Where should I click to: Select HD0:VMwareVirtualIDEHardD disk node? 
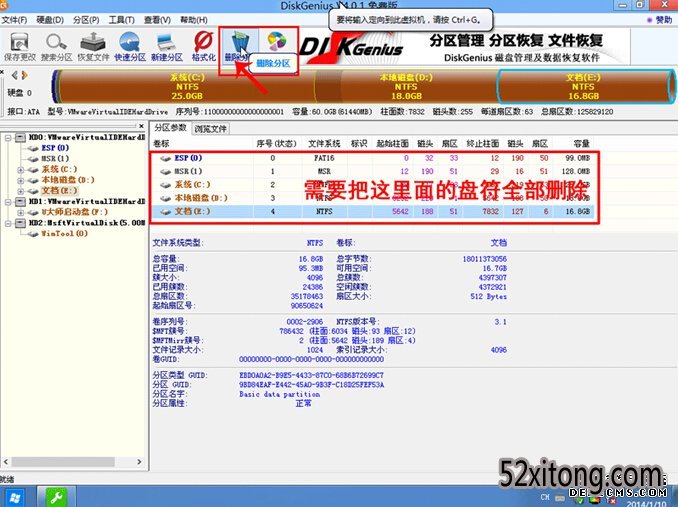pos(86,137)
